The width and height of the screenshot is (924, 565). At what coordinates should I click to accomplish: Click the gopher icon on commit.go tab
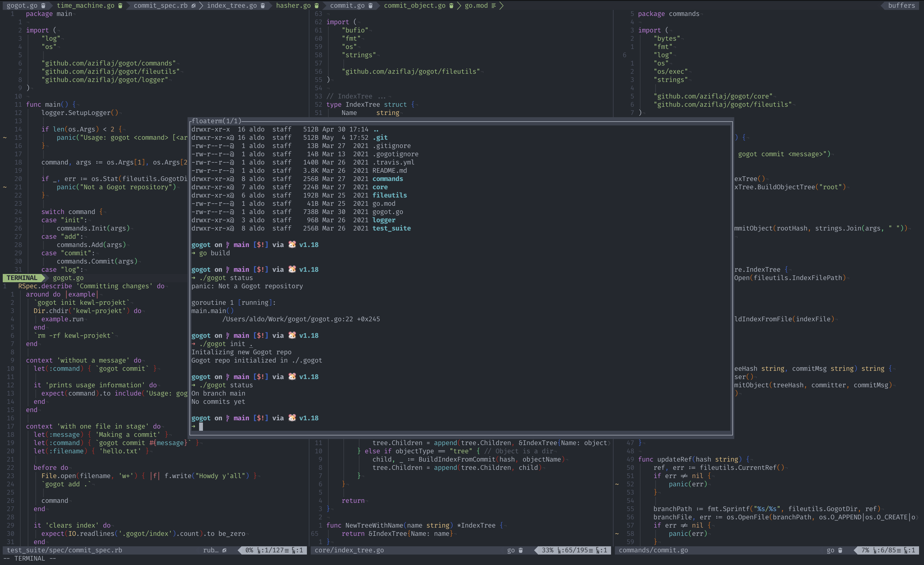[370, 5]
